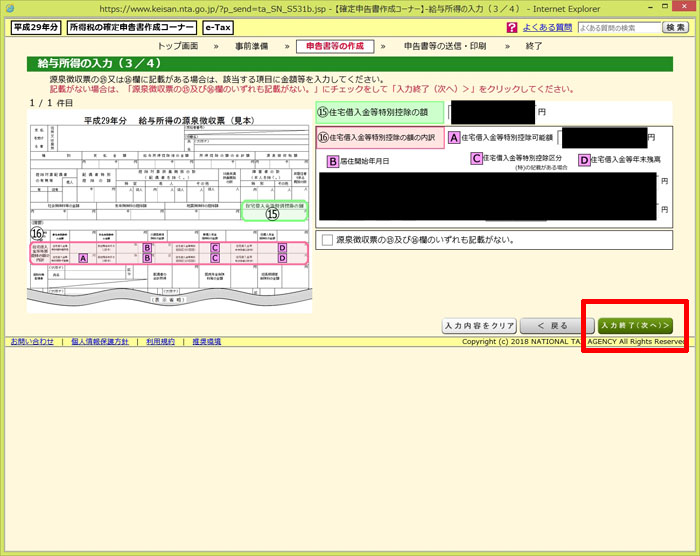Open the お問い合わせ link
The width and height of the screenshot is (700, 556).
[x=32, y=342]
